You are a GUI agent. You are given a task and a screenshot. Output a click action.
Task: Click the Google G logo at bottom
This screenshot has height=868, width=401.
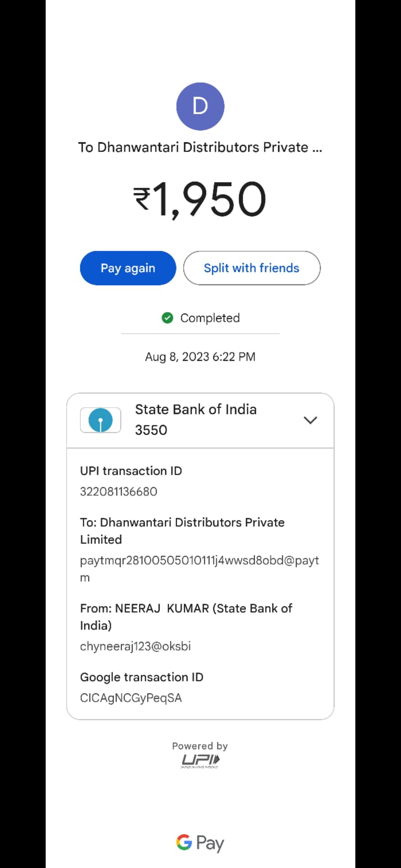click(x=184, y=842)
